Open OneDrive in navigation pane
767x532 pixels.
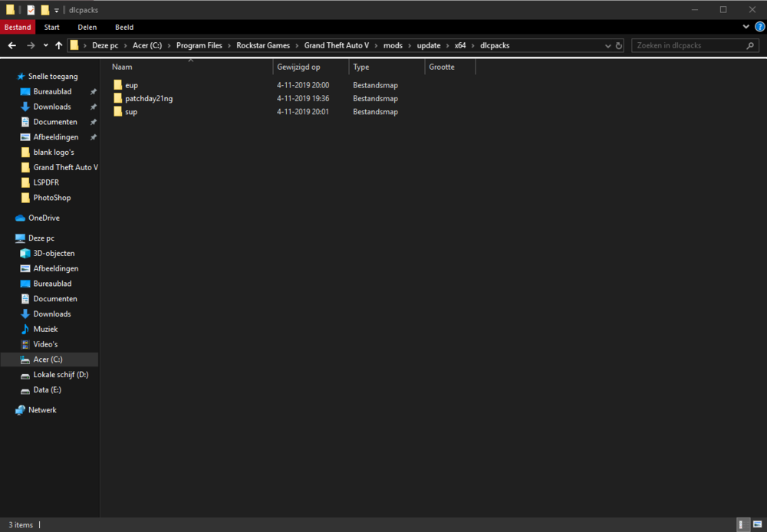44,218
